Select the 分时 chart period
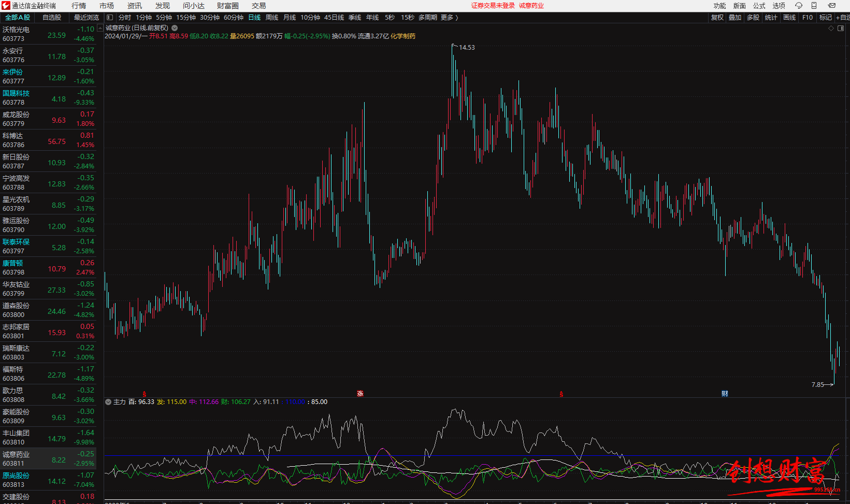 pos(125,18)
